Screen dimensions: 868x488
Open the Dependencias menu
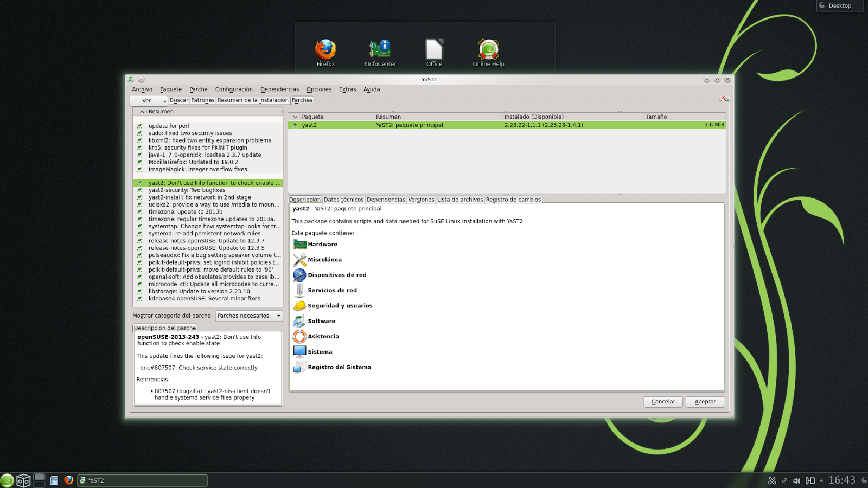[x=279, y=89]
